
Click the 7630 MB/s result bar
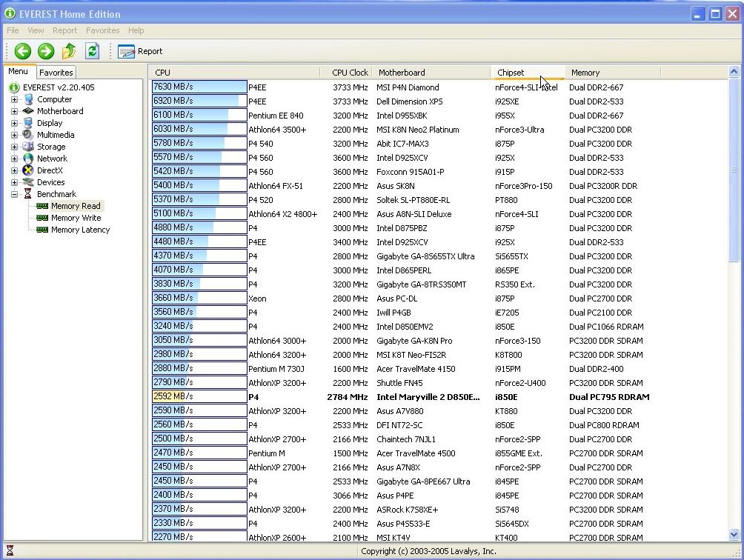point(199,87)
